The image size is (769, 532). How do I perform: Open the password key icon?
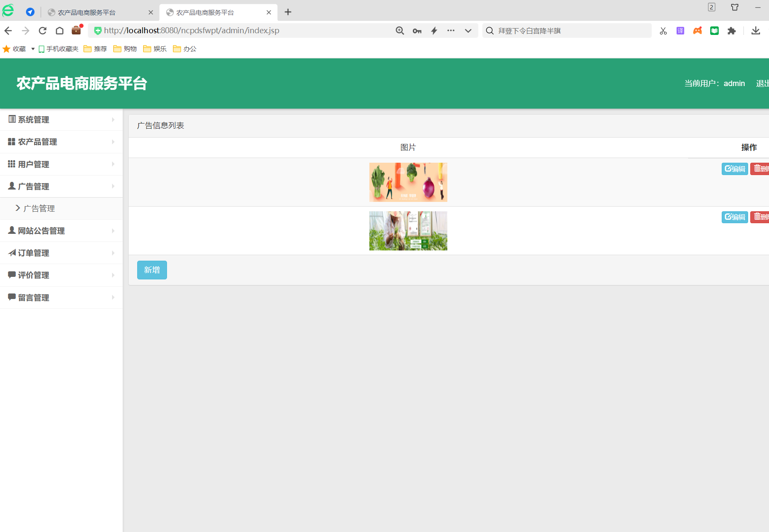click(417, 31)
